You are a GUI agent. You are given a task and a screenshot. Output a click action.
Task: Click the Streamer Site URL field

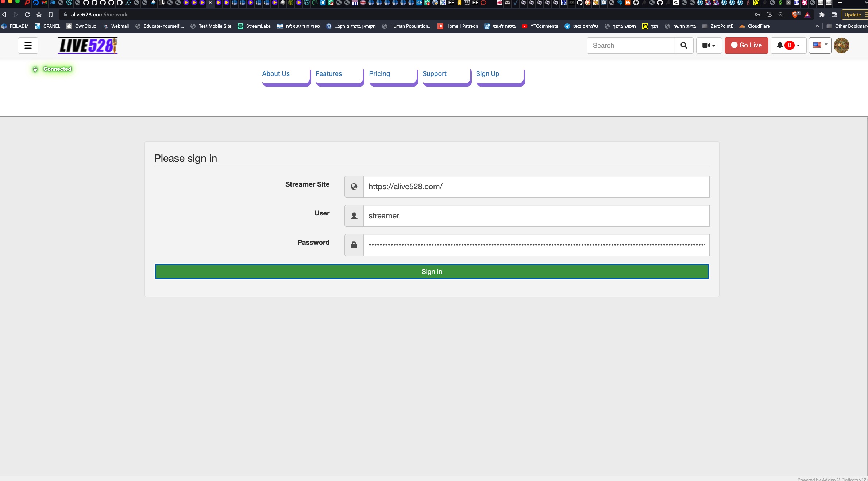(x=536, y=187)
